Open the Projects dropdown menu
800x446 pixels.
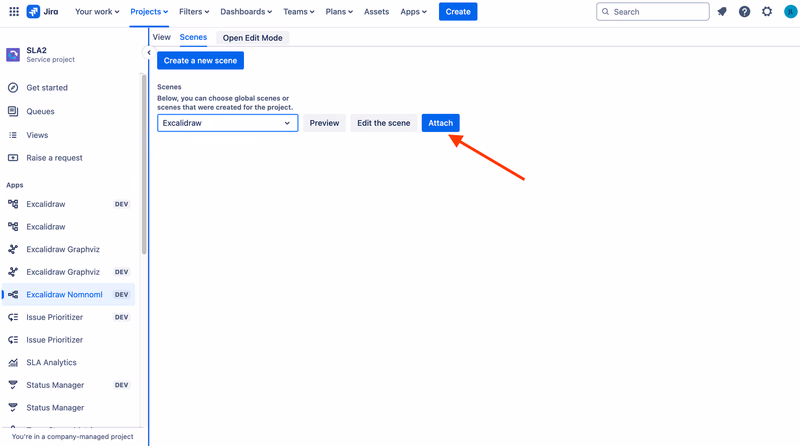[149, 11]
